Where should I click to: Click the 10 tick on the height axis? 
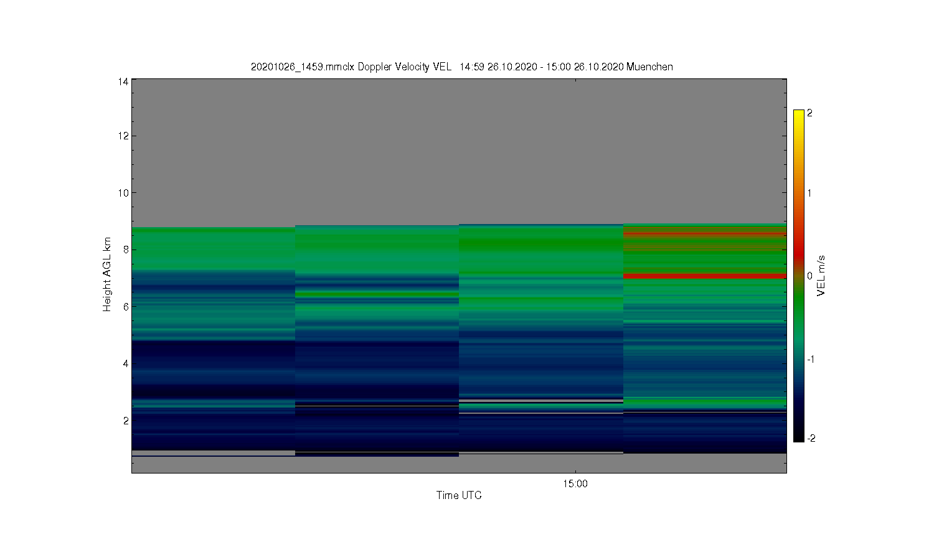coord(123,193)
